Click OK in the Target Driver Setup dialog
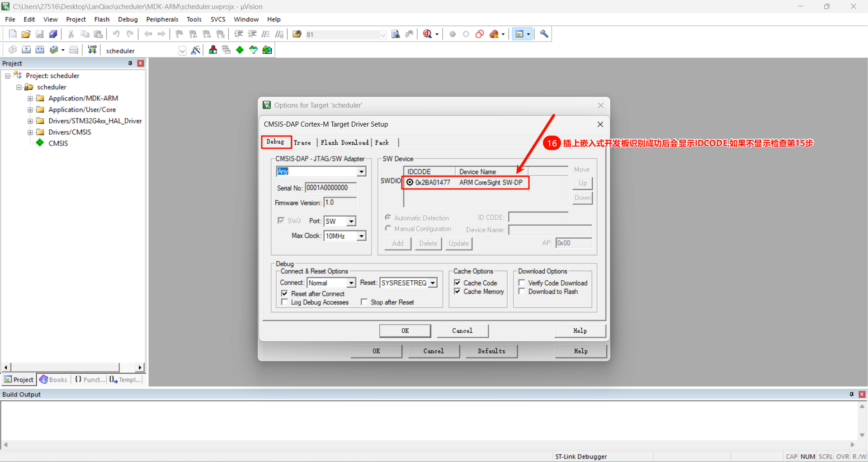 405,331
